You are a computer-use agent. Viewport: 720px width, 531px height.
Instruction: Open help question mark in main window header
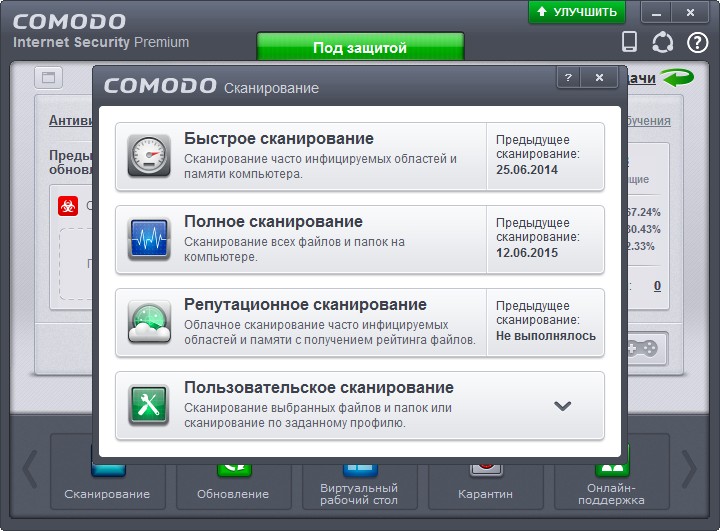697,43
